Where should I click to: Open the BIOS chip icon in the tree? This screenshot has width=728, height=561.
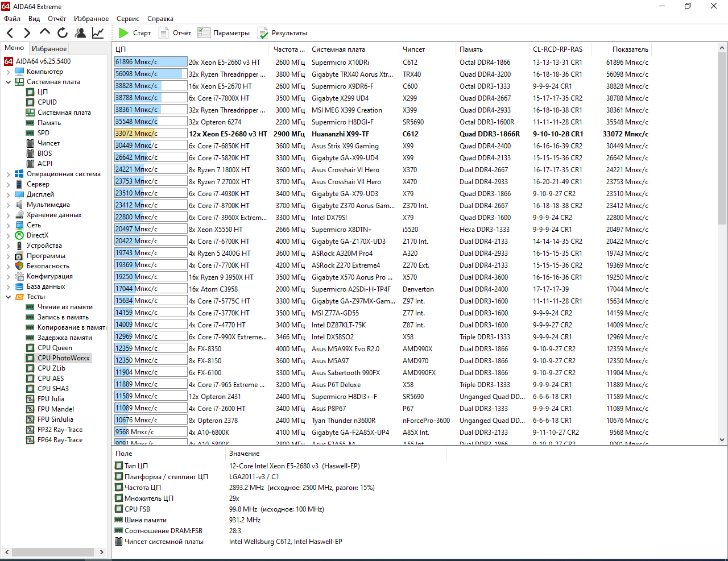pyautogui.click(x=30, y=153)
